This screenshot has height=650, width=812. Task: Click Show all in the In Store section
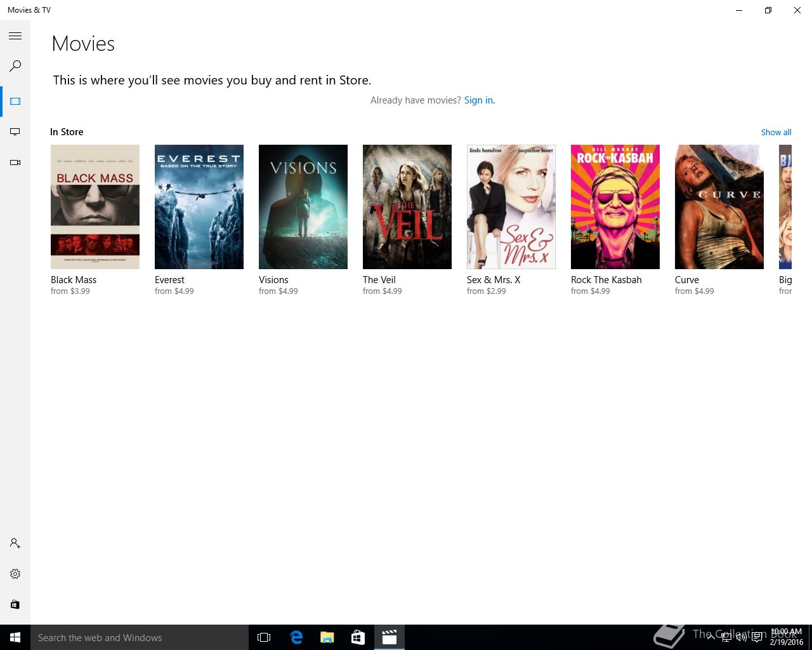point(776,132)
